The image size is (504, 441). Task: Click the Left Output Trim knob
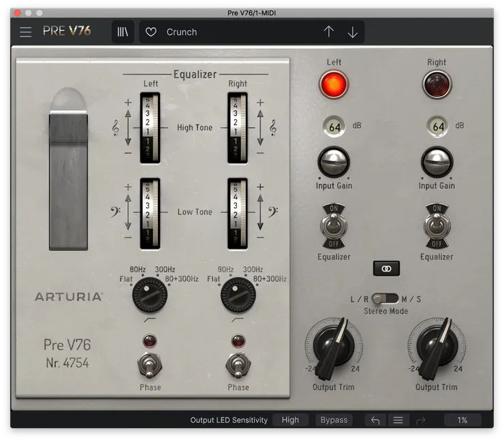pos(334,347)
